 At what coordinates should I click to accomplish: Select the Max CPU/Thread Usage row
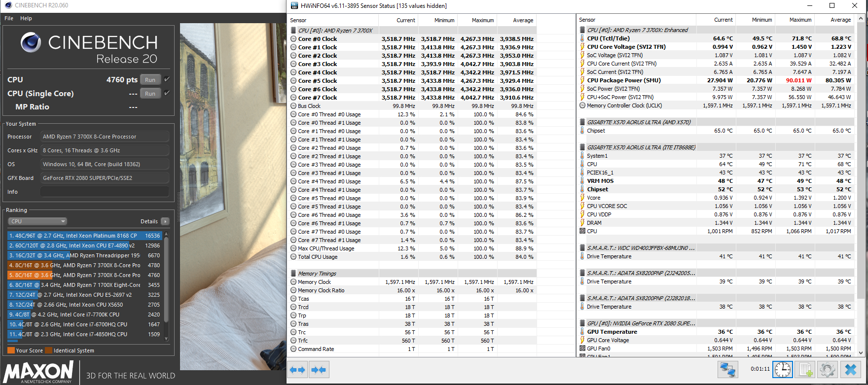pos(412,248)
